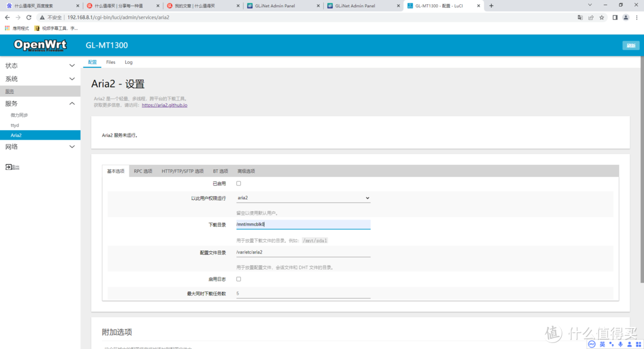Switch to the RPC 选项 tab
The height and width of the screenshot is (349, 644).
(x=143, y=171)
